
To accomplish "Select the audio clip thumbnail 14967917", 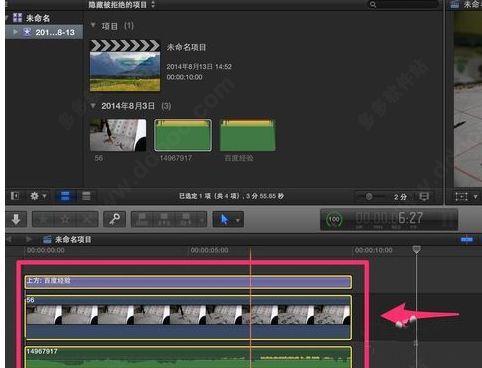I will 183,135.
